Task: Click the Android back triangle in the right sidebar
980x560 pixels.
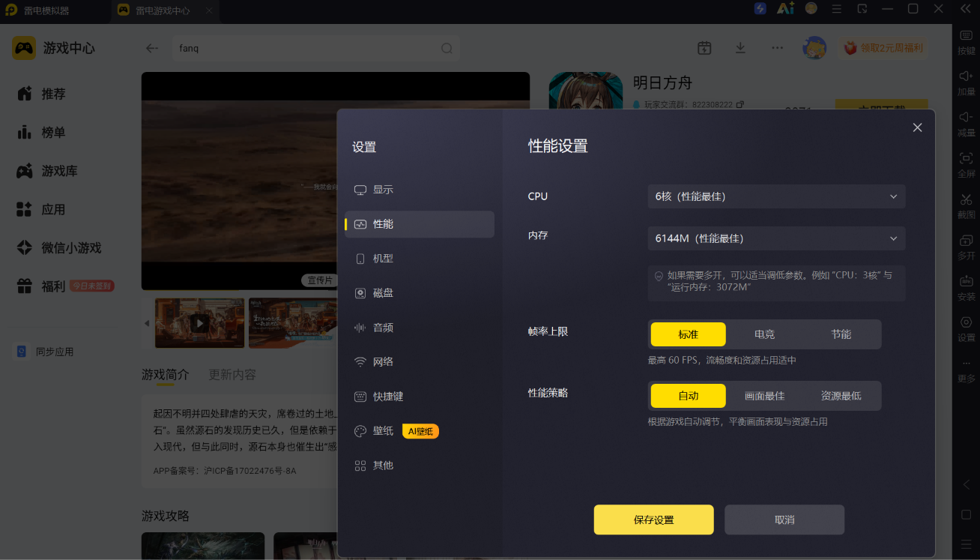Action: (967, 485)
